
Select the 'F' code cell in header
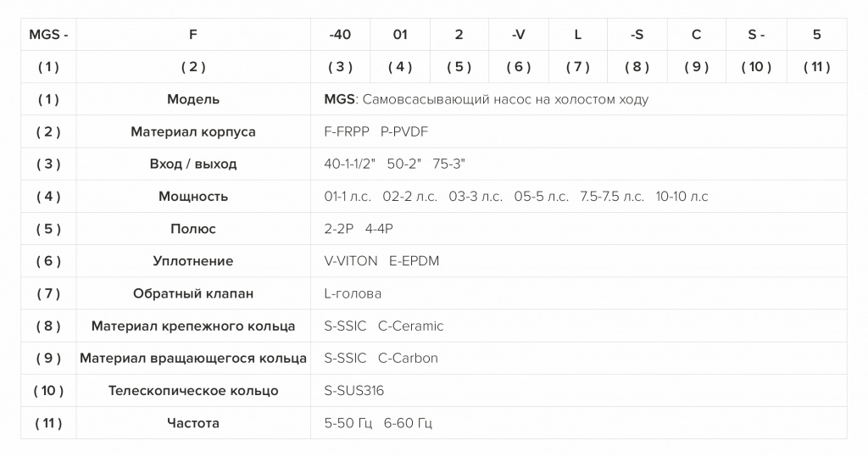coord(193,35)
